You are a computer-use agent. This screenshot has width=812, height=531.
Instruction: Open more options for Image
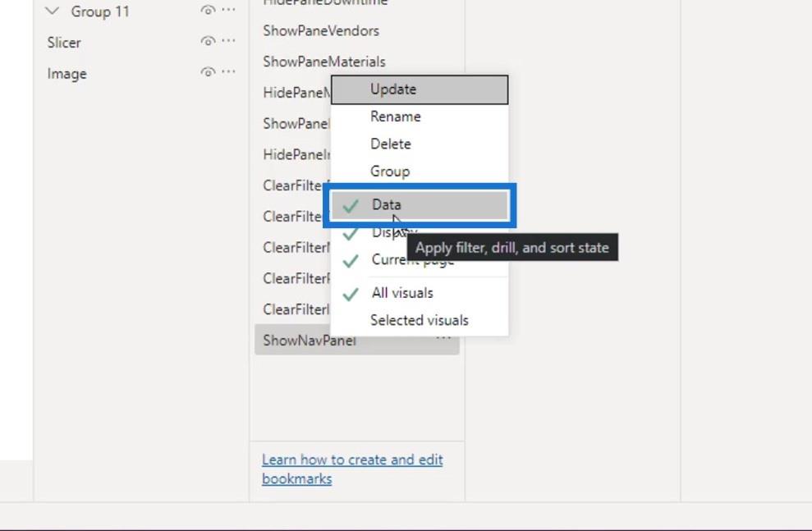tap(228, 72)
